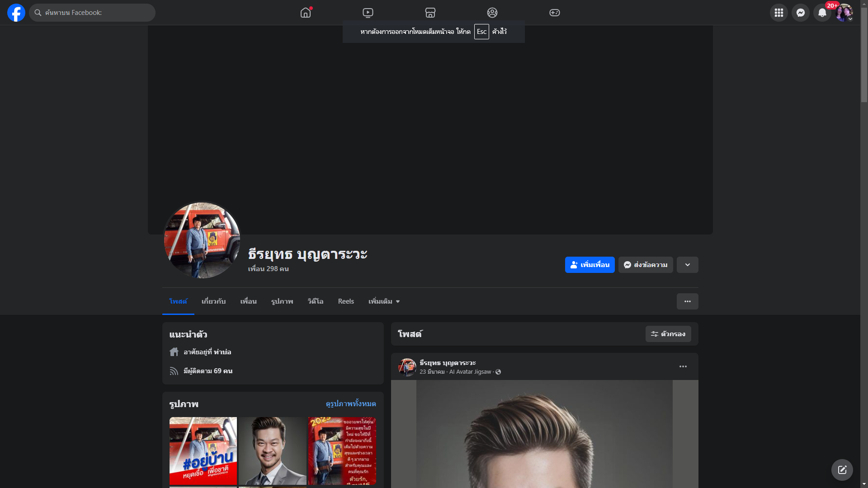Open the Groups icon in top bar
This screenshot has width=868, height=488.
[x=492, y=13]
